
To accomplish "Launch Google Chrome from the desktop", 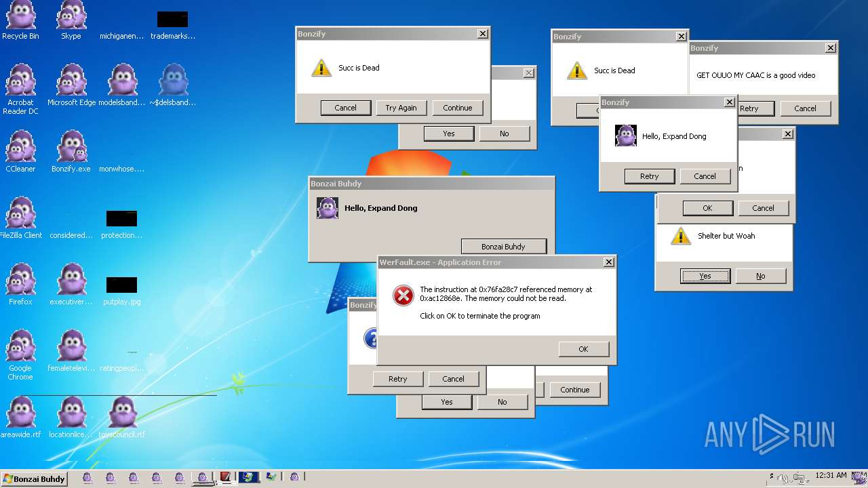I will coord(20,355).
